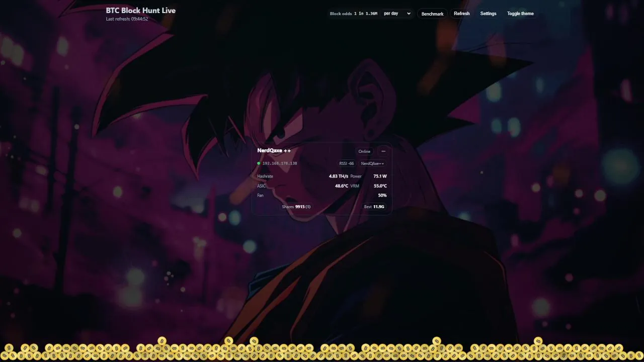Image resolution: width=644 pixels, height=362 pixels.
Task: Click the 'Last refresh: 09:44:52' text
Action: [127, 19]
